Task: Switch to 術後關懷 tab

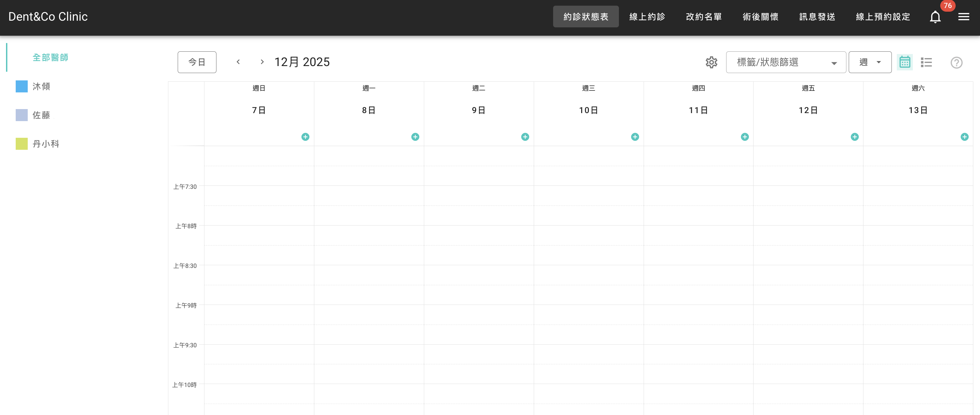Action: tap(760, 17)
